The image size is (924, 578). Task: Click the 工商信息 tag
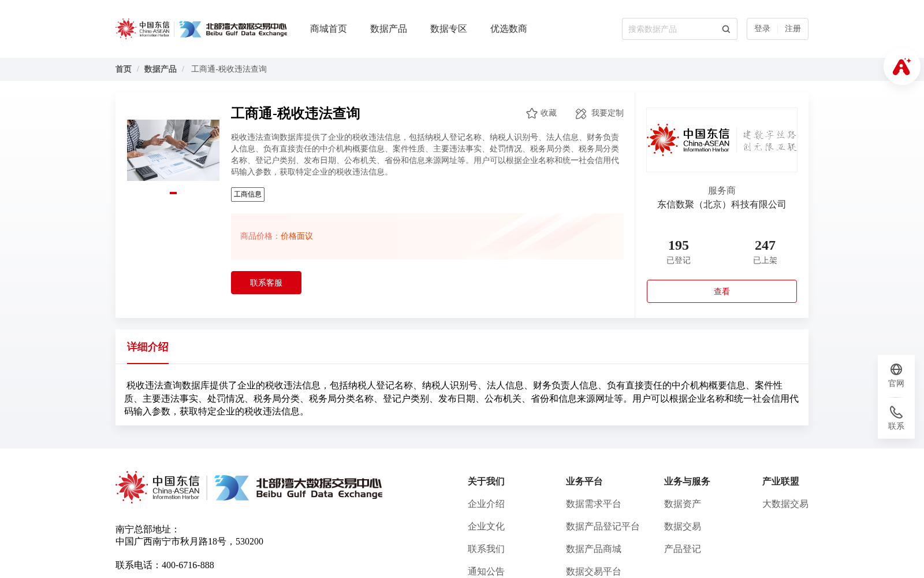coord(248,194)
